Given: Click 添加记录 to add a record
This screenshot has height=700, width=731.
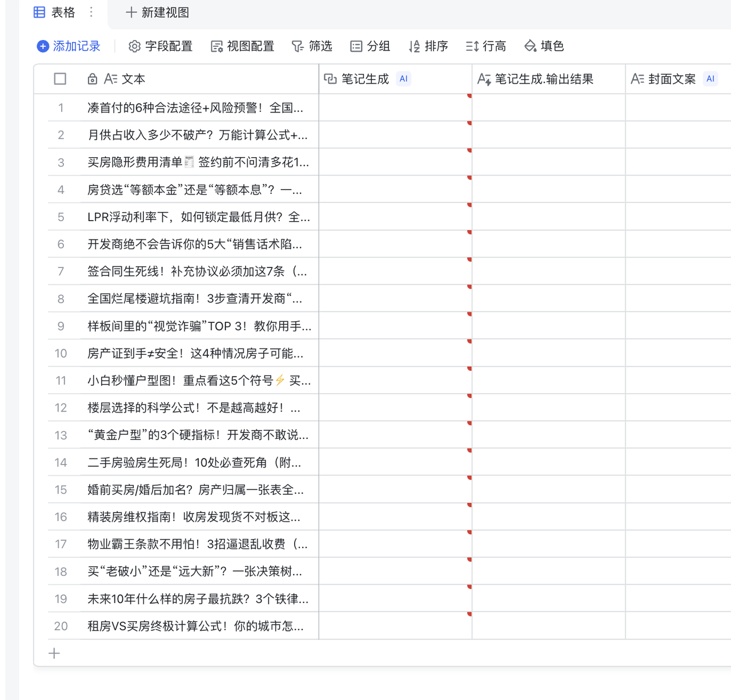Looking at the screenshot, I should [x=69, y=46].
